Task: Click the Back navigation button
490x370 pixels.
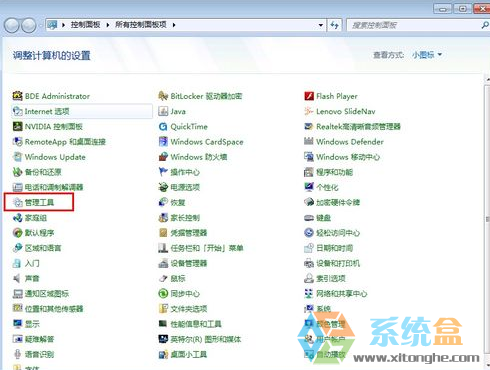Action: 11,25
